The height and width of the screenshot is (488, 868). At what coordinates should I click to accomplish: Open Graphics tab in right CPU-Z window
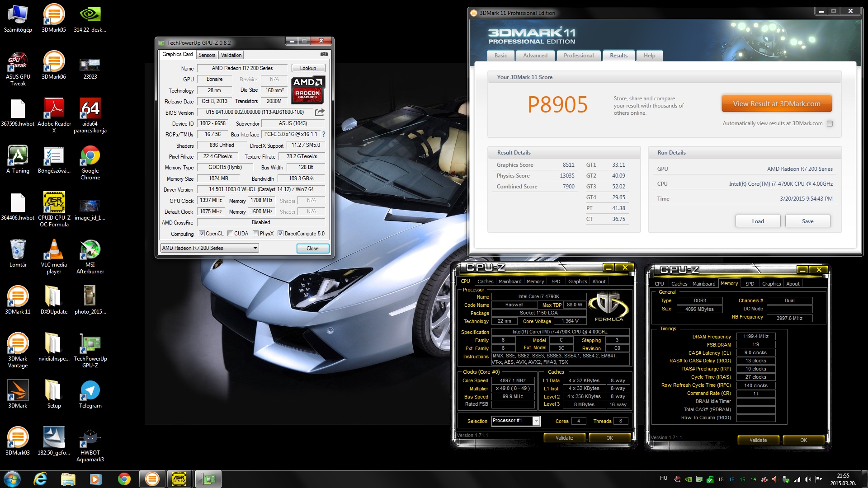(x=771, y=284)
